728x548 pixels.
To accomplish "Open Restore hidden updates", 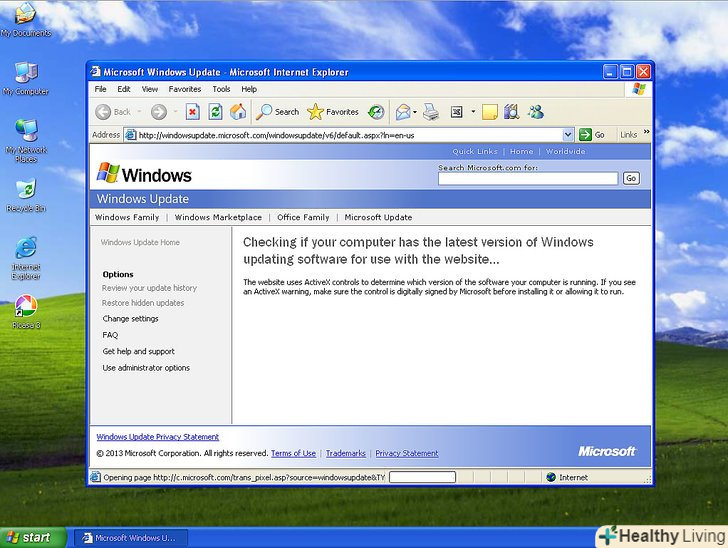I will 143,303.
